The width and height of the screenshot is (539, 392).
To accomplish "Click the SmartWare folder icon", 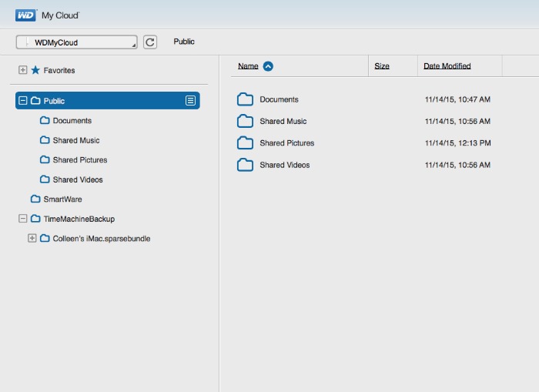I will tap(35, 199).
